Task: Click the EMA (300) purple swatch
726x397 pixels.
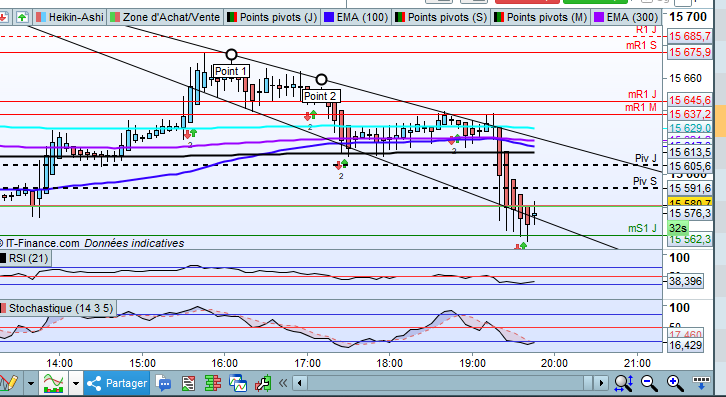Action: click(x=599, y=18)
